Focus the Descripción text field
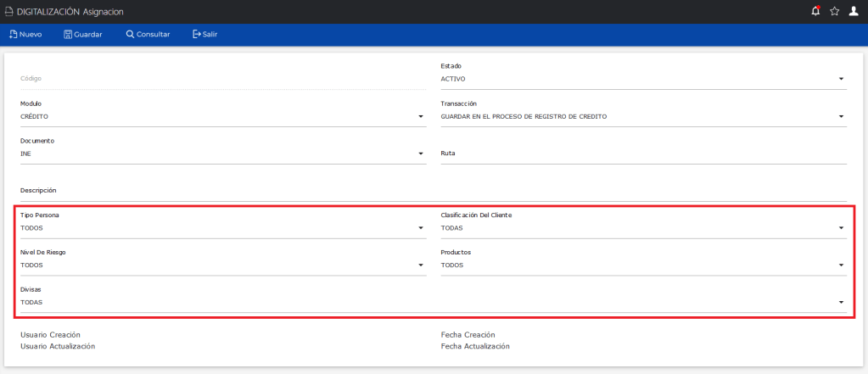868x374 pixels. click(433, 192)
